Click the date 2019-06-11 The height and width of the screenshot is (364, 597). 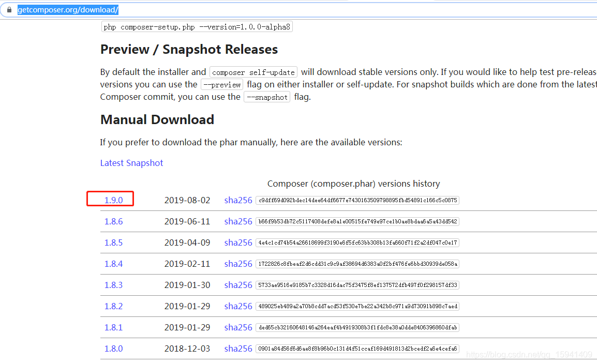point(187,221)
